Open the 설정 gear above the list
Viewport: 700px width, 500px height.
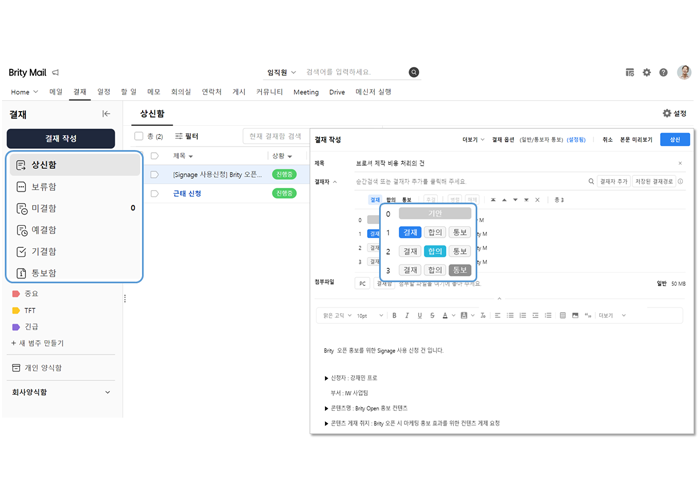[x=668, y=114]
